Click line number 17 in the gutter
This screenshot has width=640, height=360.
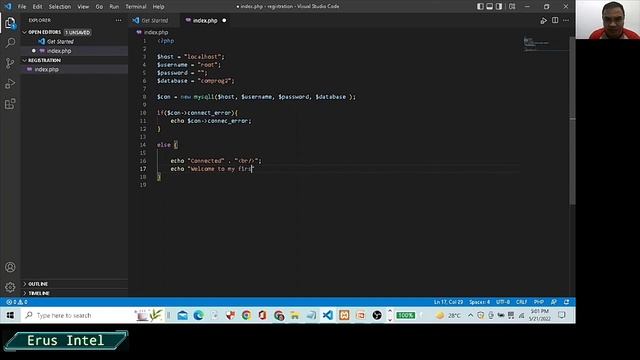pos(143,169)
